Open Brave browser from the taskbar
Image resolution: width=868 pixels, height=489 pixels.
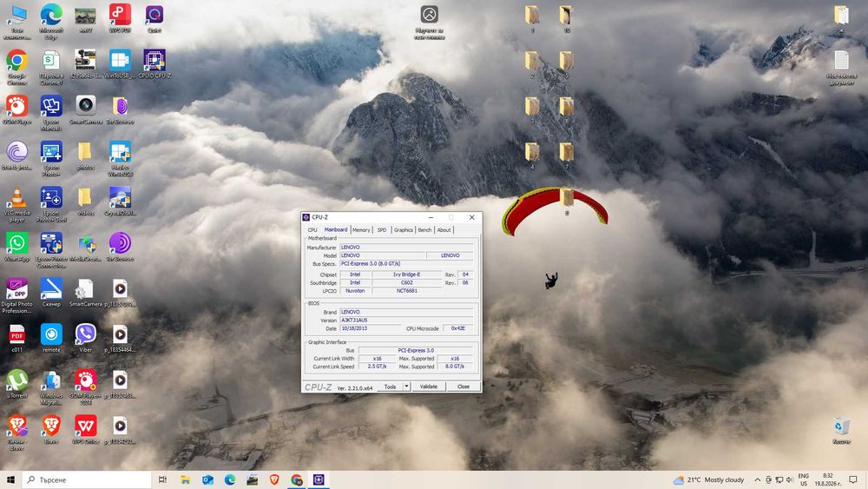274,479
